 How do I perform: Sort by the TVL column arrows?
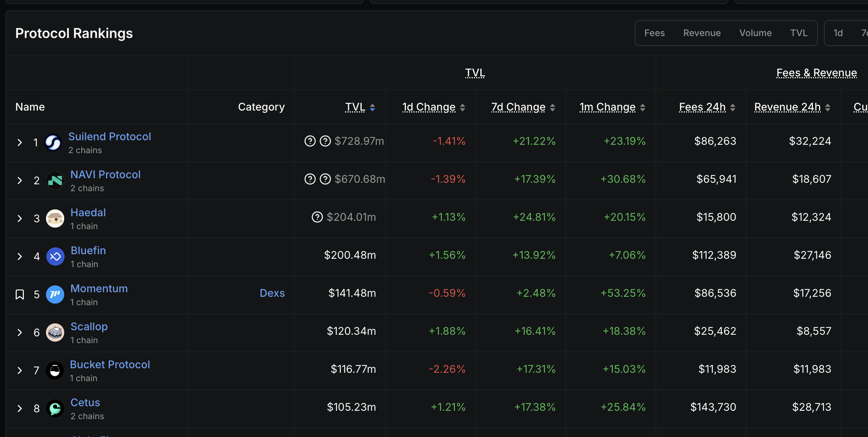coord(372,108)
